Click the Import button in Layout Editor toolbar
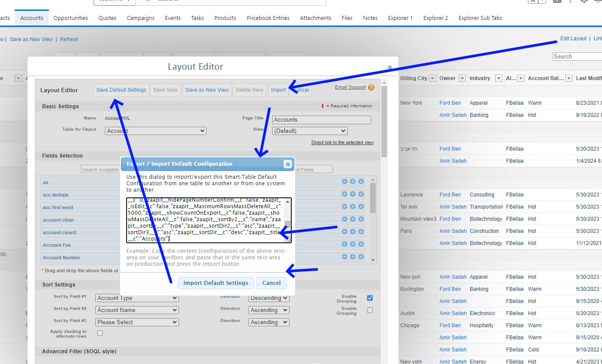Image resolution: width=602 pixels, height=364 pixels. (278, 90)
